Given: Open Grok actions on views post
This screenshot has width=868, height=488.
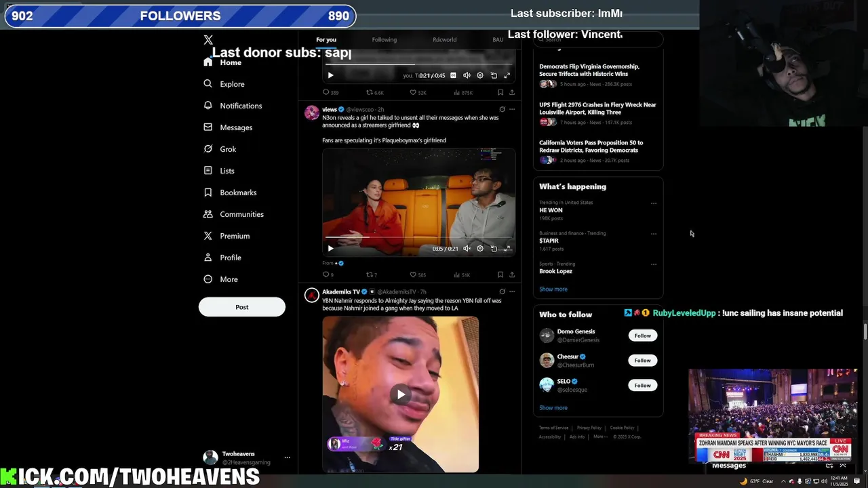Looking at the screenshot, I should tap(502, 109).
